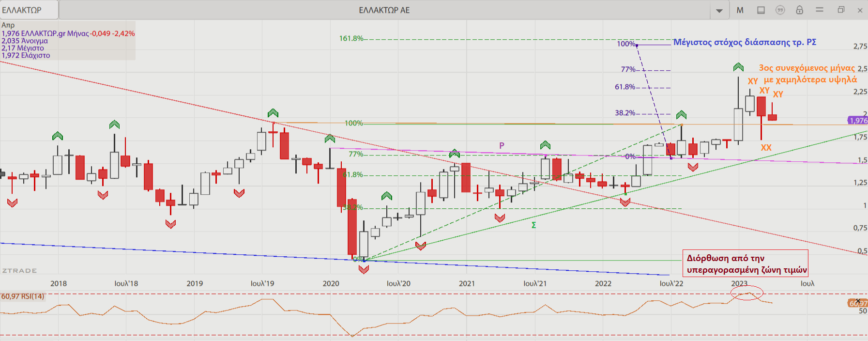Click the purple 38.2% Fibonacci label
Screen dimensions: 868x341
coord(625,113)
